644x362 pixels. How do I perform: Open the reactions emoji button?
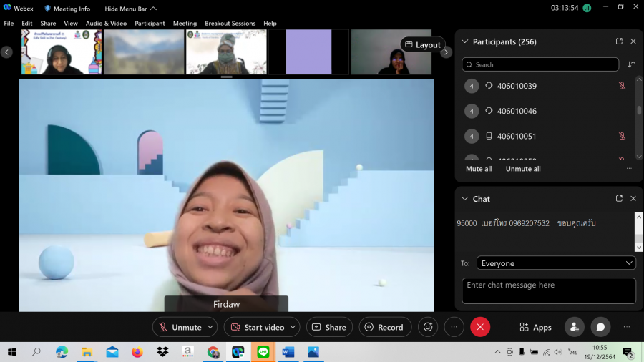(x=428, y=327)
